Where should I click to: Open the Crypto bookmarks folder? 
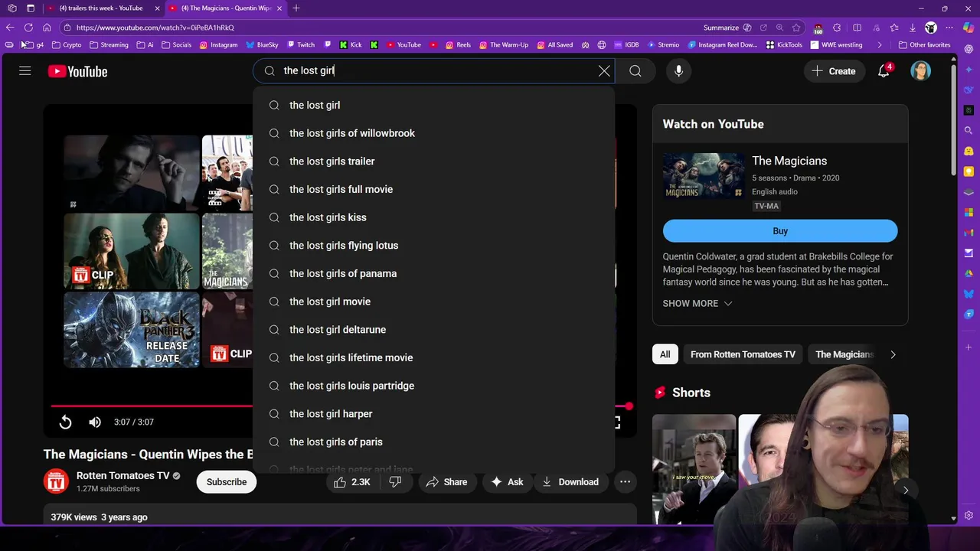(x=66, y=44)
